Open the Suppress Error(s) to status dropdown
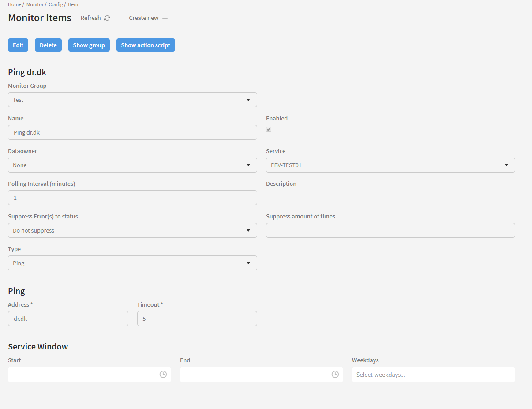Screen dimensions: 532x409 [x=132, y=230]
